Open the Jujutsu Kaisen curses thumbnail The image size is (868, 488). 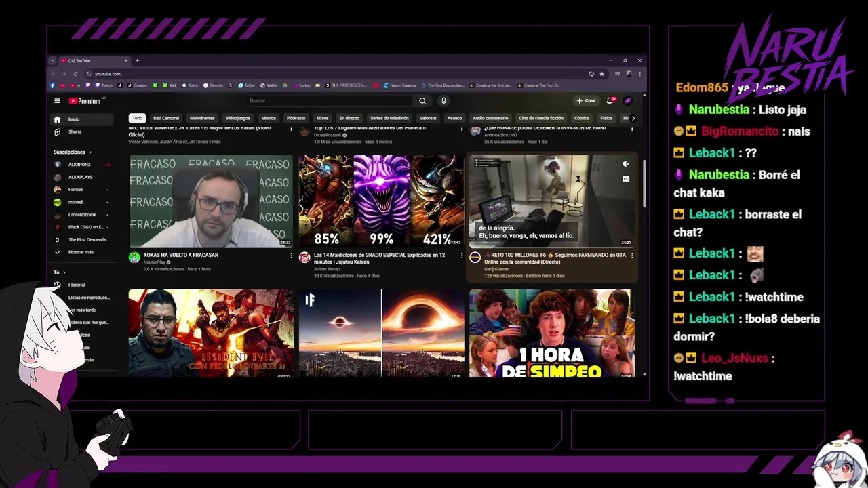tap(381, 201)
